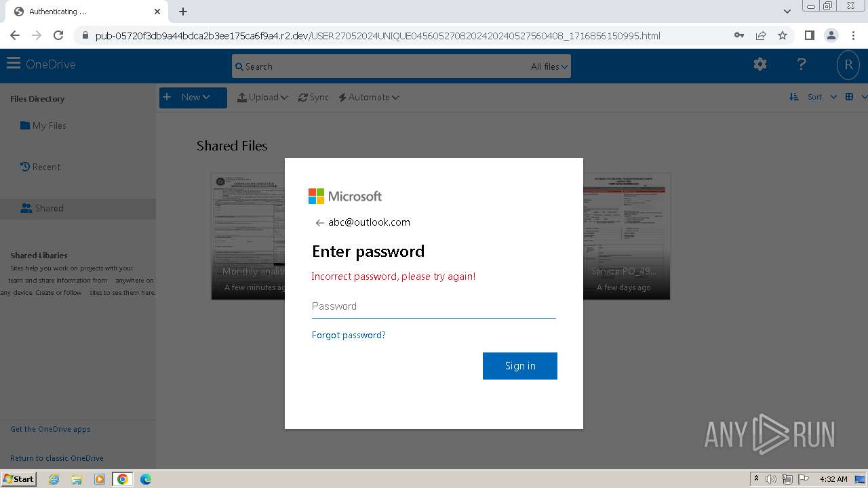
Task: Click the taskbar clock showing 4:32 AM
Action: tap(833, 479)
